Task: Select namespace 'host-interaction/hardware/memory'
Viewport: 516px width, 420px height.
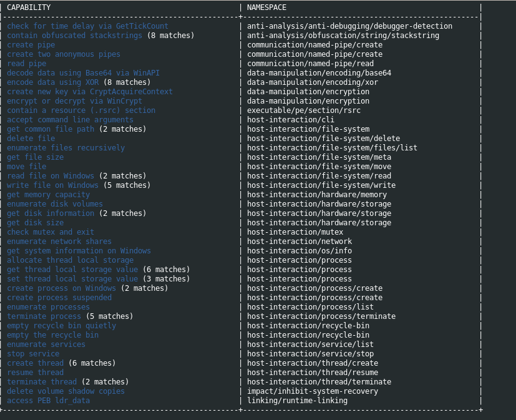Action: 317,195
